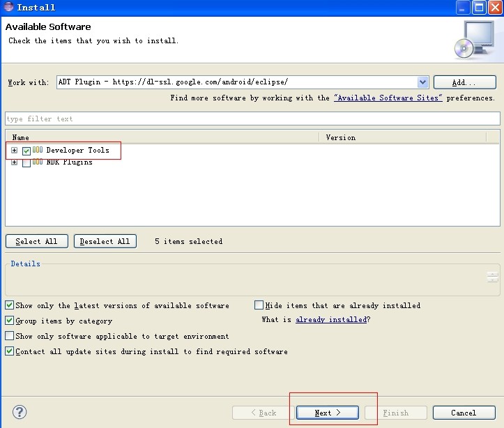This screenshot has width=504, height=428.
Task: Expand the Developer Tools tree node
Action: tap(14, 151)
